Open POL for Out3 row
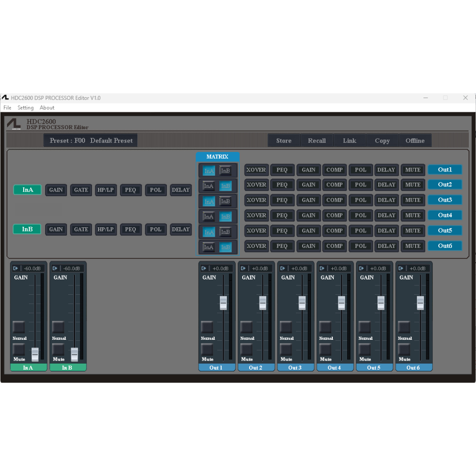Image resolution: width=476 pixels, height=476 pixels. coord(361,200)
